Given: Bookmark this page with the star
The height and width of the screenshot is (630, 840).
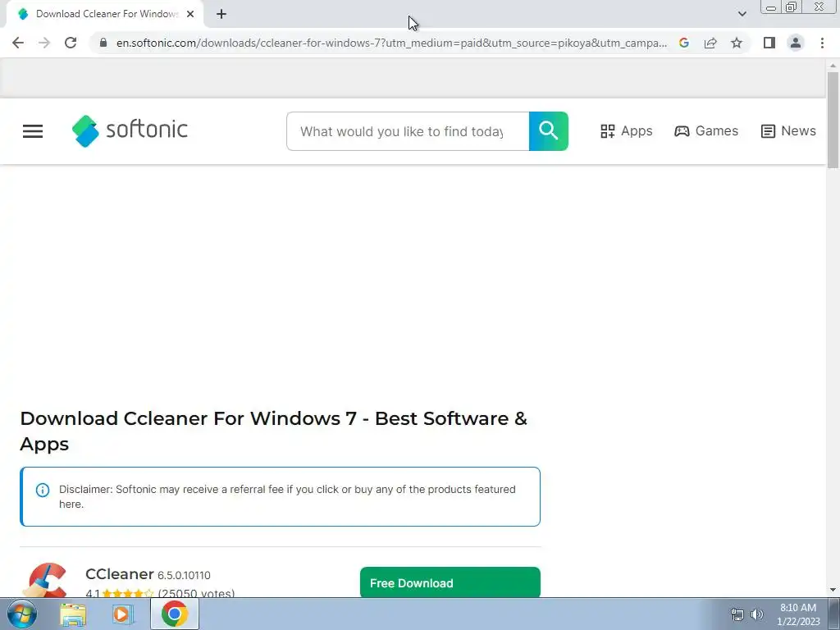Looking at the screenshot, I should tap(737, 43).
